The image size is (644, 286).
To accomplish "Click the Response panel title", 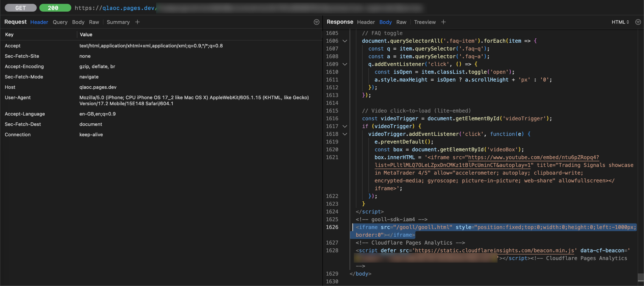I will [340, 22].
